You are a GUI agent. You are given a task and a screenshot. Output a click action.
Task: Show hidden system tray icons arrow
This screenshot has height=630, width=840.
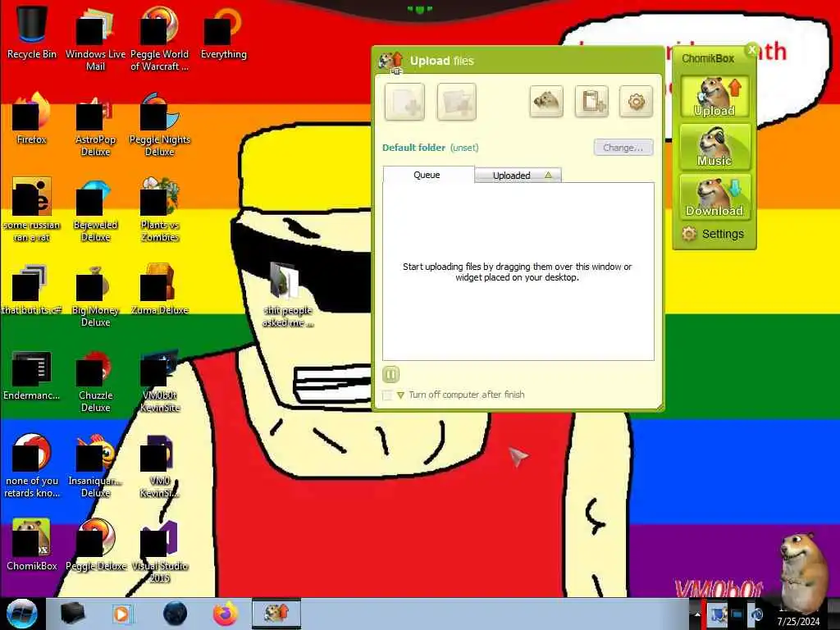[696, 614]
